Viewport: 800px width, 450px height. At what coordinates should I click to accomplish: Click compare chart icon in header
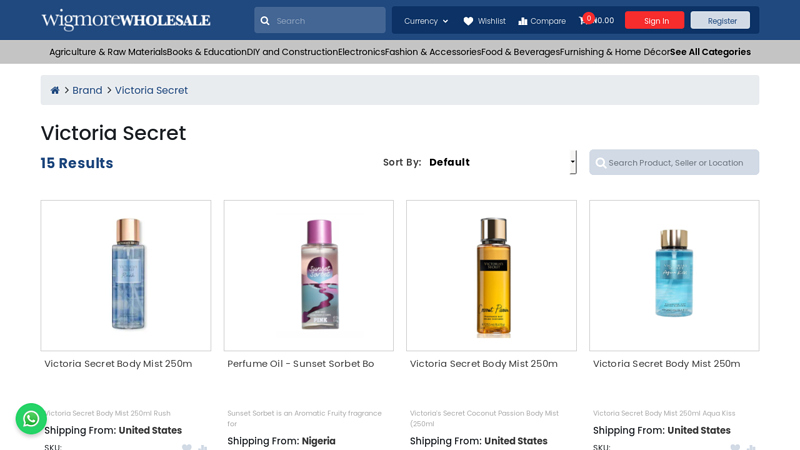[x=522, y=21]
